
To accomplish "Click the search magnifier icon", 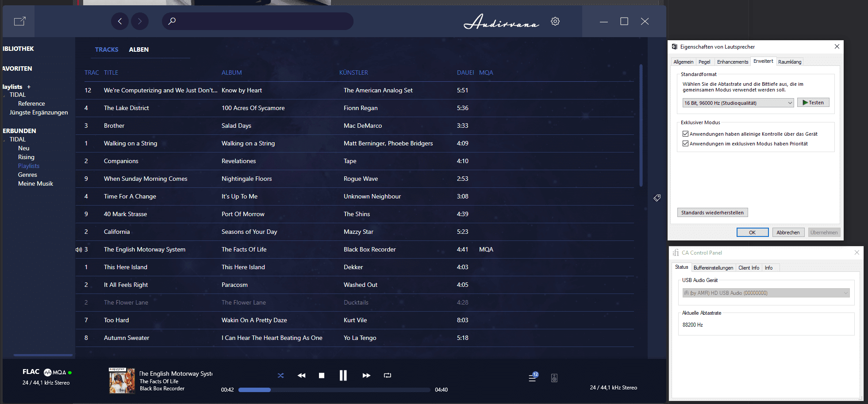I will click(172, 21).
